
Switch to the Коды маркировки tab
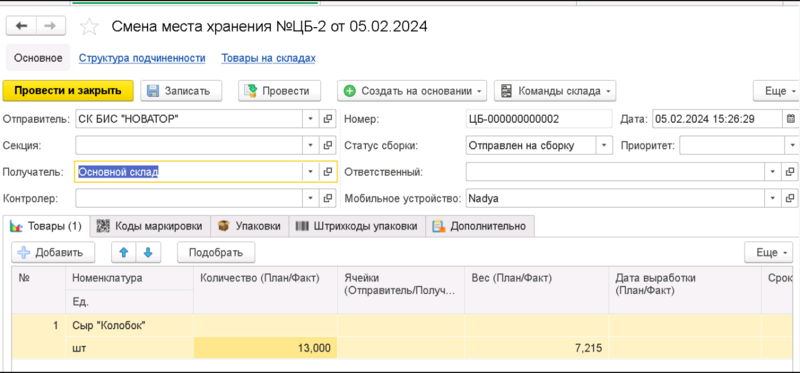(151, 226)
